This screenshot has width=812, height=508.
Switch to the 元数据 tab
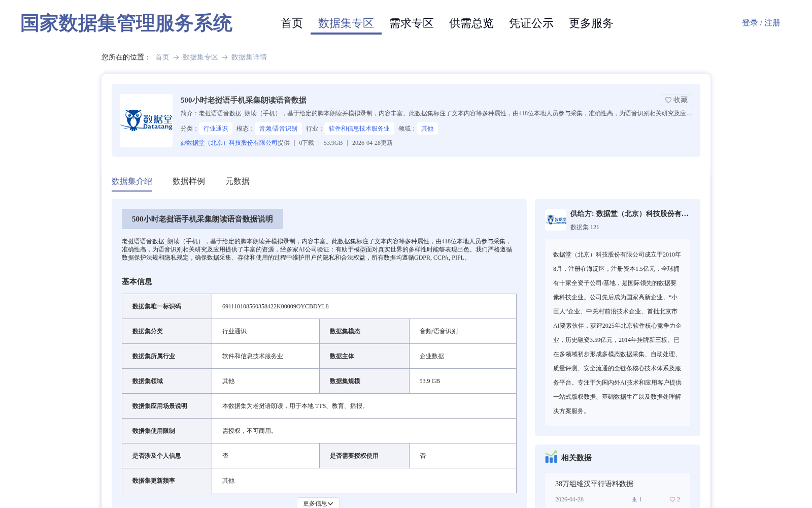[238, 181]
